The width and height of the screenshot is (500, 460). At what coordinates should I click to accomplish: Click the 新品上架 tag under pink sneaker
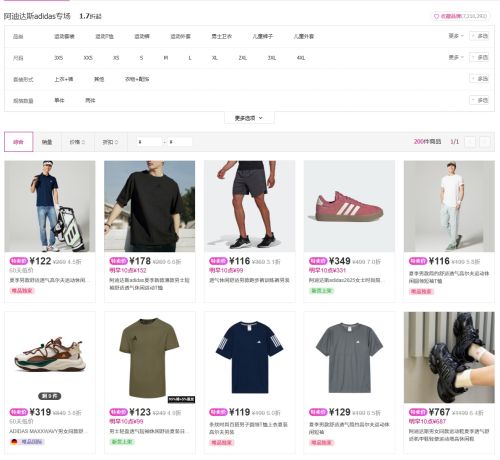[321, 291]
